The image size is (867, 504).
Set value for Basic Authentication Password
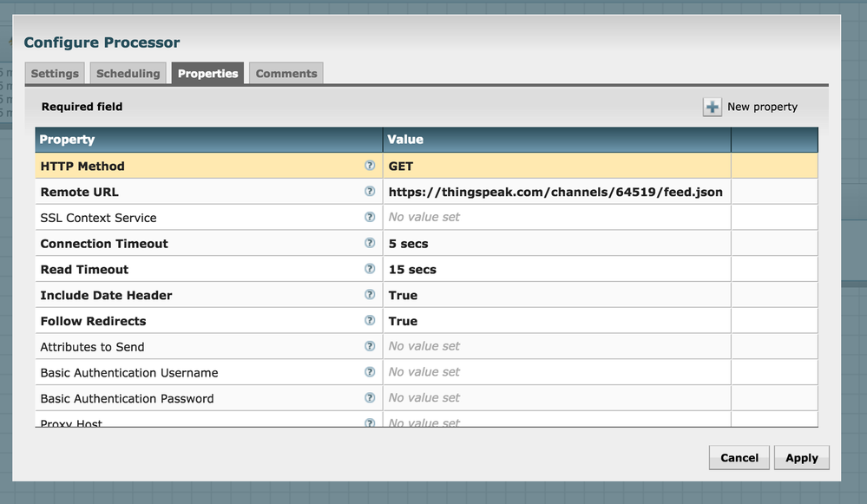point(557,398)
